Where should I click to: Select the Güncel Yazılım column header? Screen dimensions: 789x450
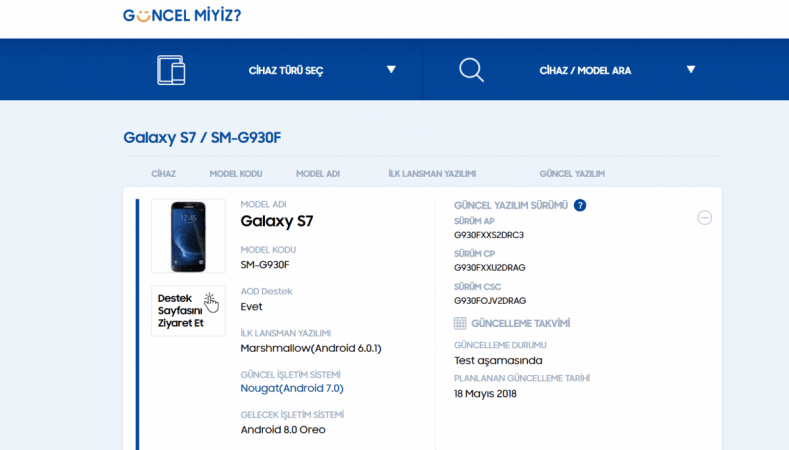(572, 174)
